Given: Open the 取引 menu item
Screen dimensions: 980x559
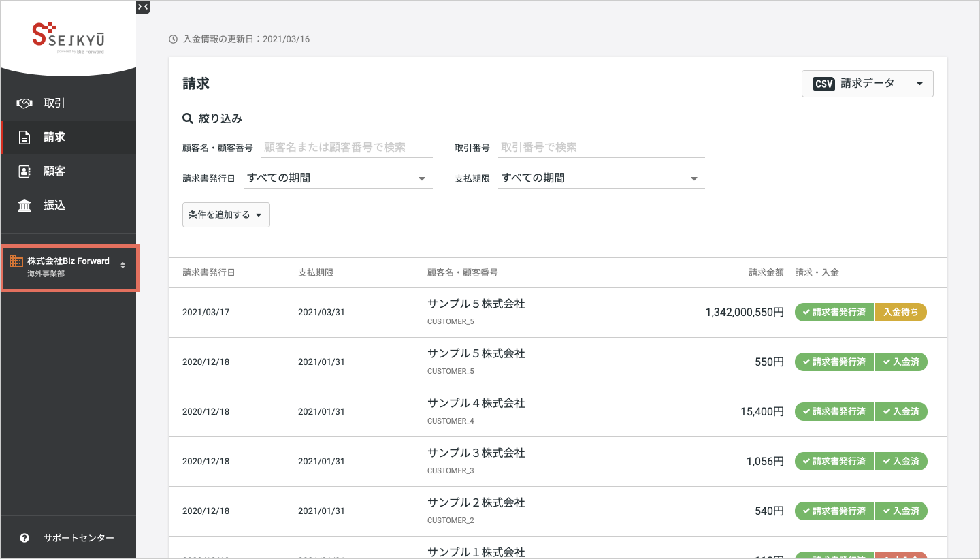Looking at the screenshot, I should (x=68, y=103).
